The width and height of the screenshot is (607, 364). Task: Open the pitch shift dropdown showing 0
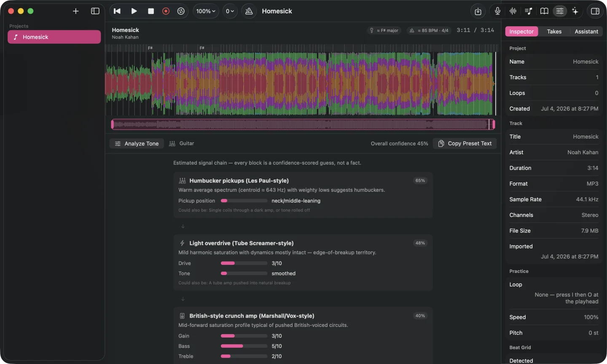230,11
